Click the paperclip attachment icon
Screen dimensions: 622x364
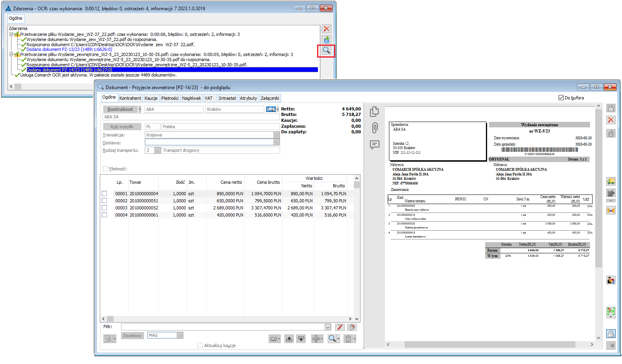coord(375,128)
